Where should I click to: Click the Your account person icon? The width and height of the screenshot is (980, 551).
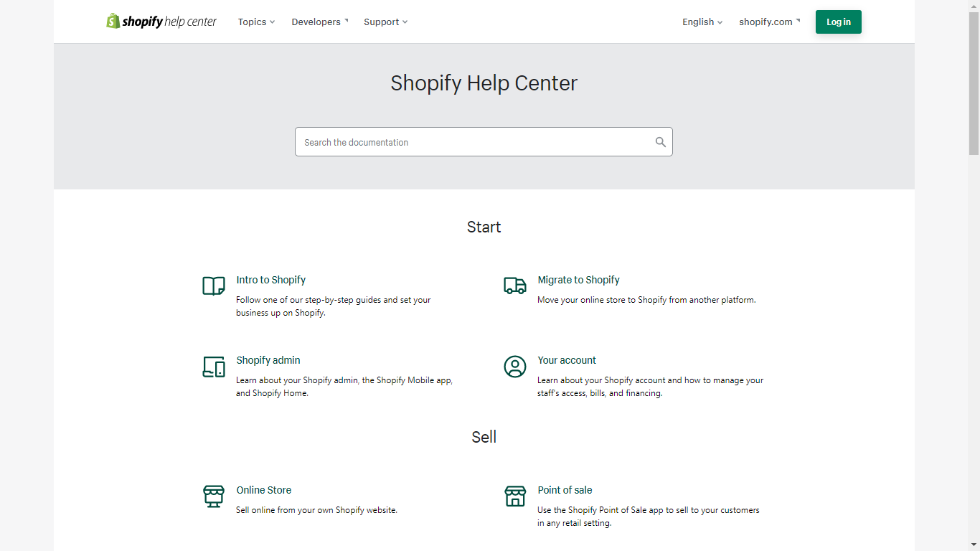(x=514, y=366)
